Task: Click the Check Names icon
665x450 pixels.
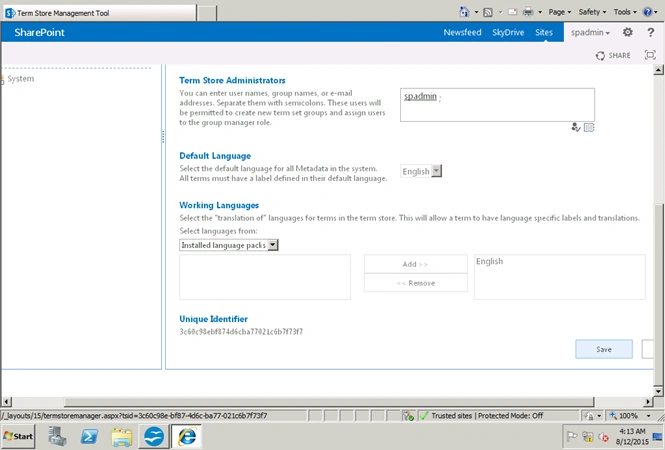Action: [576, 127]
